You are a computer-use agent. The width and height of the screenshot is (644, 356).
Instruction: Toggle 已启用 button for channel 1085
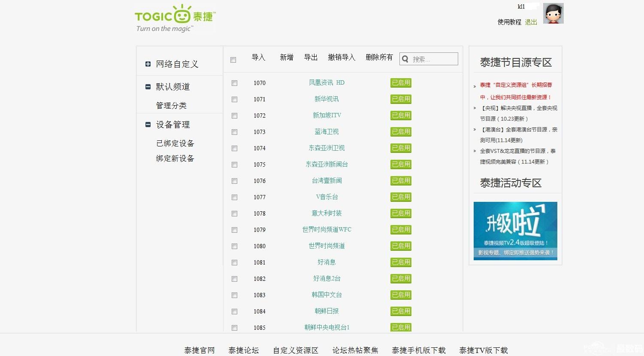pos(401,327)
